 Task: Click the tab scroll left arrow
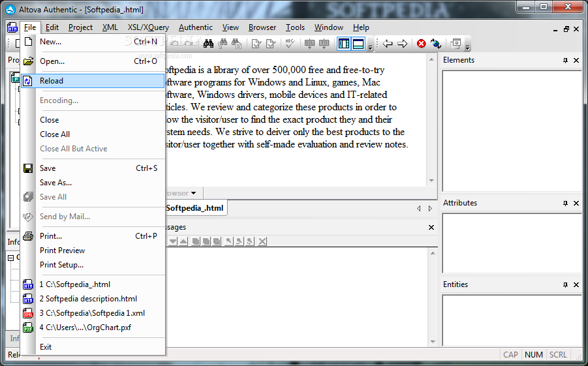[419, 209]
